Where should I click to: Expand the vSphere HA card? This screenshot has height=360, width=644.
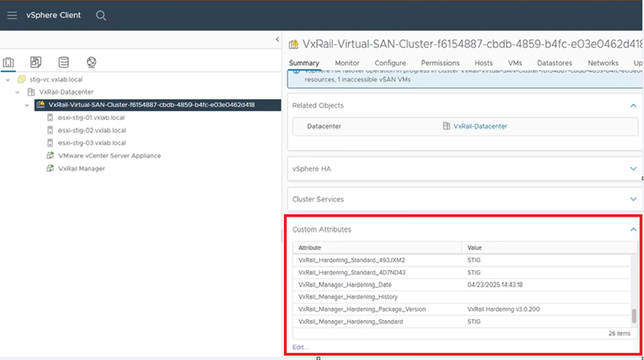633,169
